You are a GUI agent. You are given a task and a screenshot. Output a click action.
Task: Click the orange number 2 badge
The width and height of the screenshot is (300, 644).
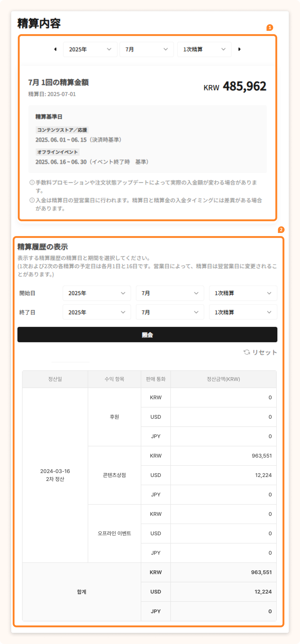[x=281, y=229]
